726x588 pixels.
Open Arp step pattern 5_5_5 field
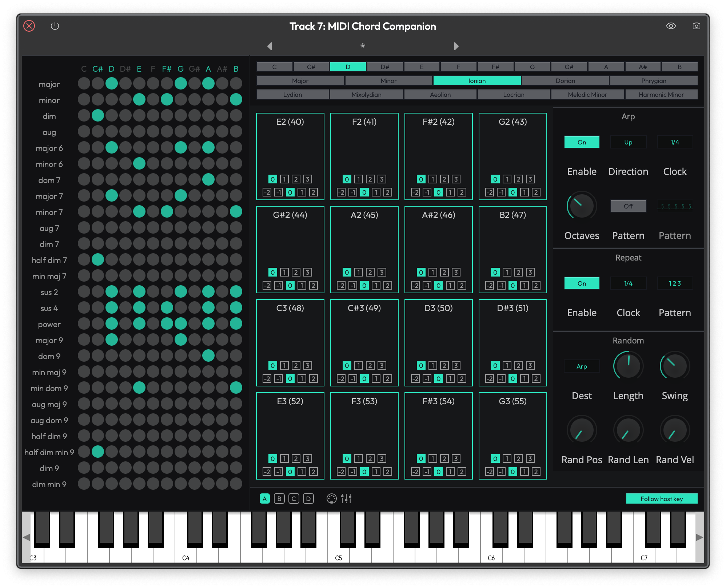(x=675, y=206)
